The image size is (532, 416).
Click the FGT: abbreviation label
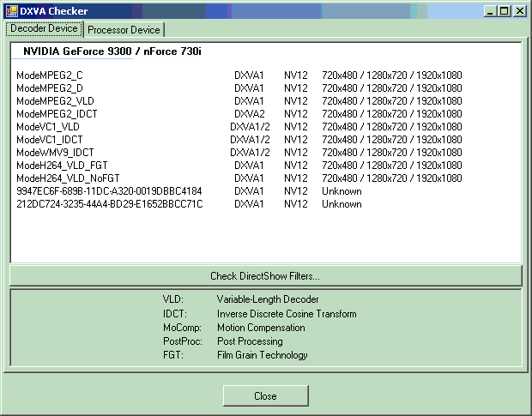[173, 355]
